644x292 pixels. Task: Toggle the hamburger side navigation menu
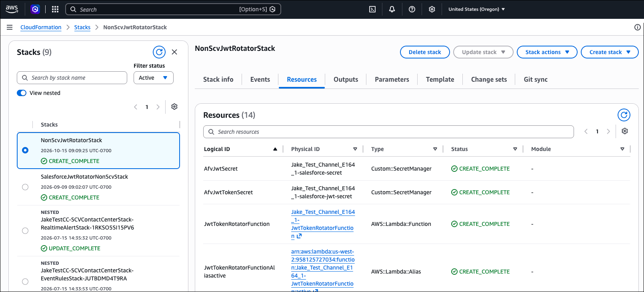(x=10, y=27)
